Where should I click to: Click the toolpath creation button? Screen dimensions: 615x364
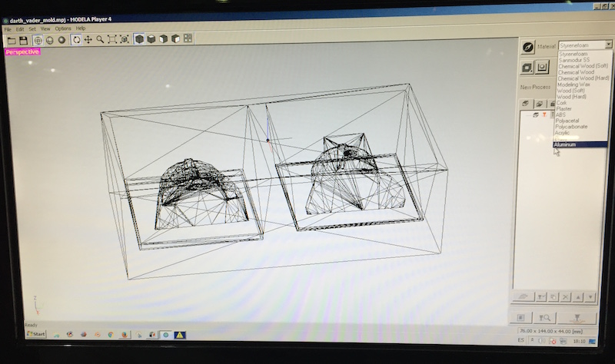coord(520,317)
